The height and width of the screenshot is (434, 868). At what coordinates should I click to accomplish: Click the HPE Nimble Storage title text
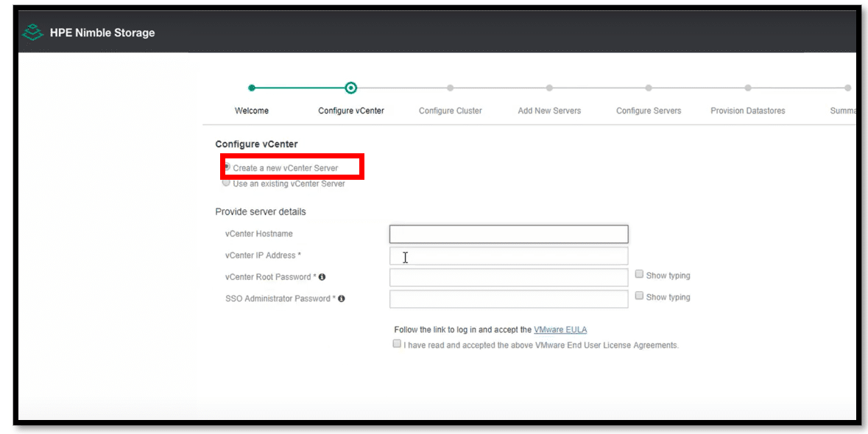click(102, 32)
